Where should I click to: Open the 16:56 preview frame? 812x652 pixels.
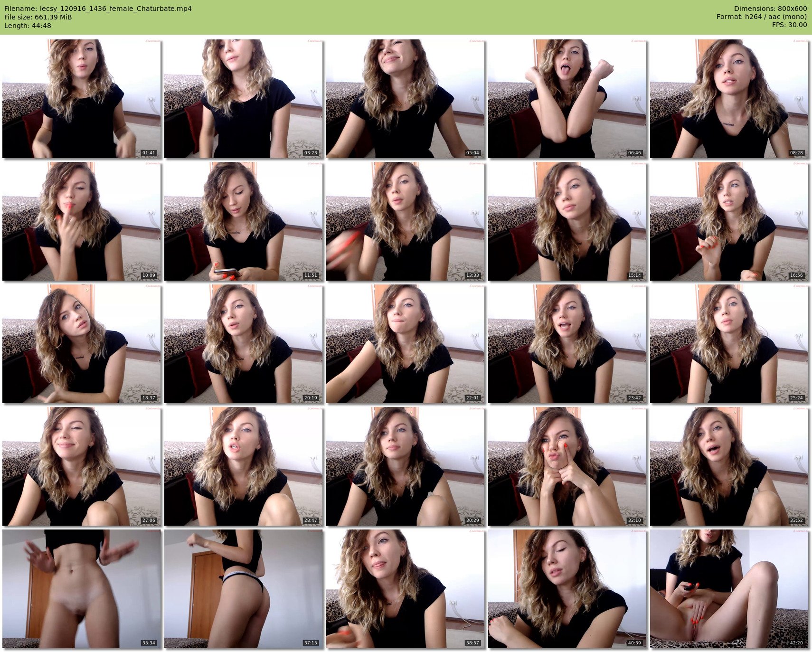click(729, 221)
